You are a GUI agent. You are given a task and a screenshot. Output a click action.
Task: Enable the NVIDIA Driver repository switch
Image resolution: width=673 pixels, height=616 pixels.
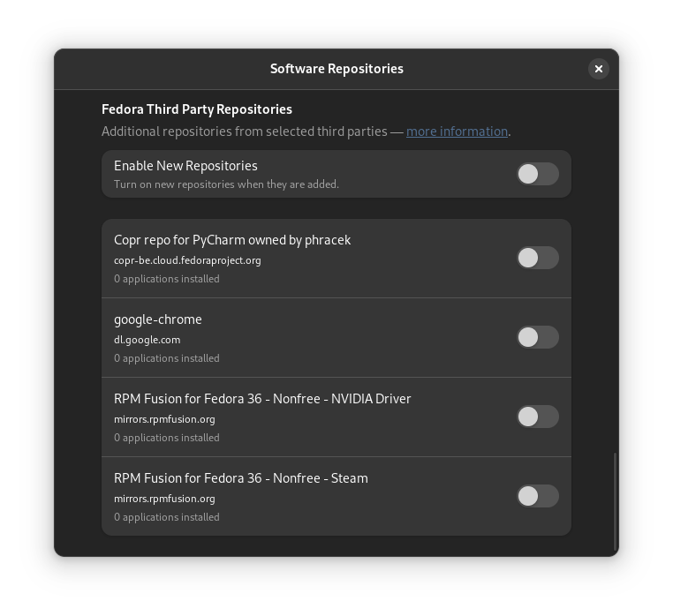click(538, 417)
